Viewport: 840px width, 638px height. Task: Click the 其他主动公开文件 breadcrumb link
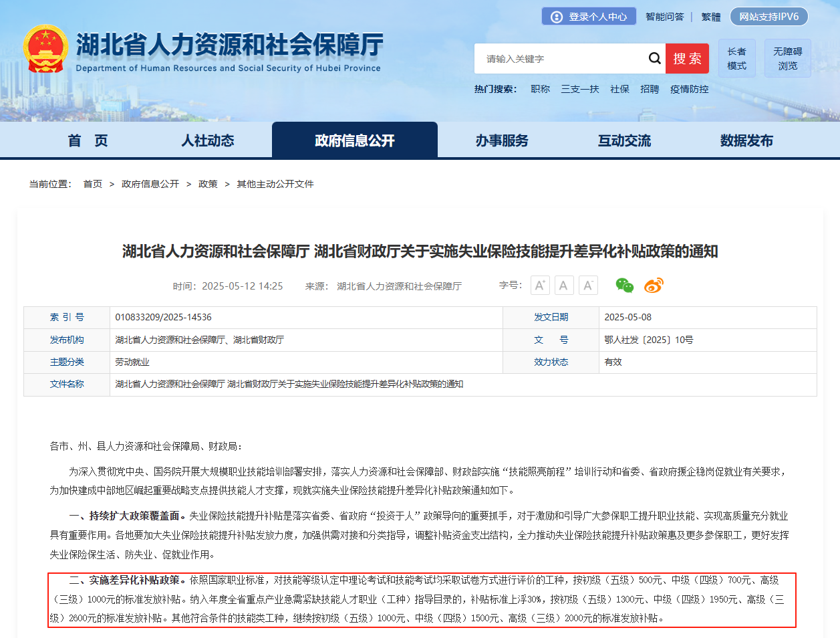(275, 184)
